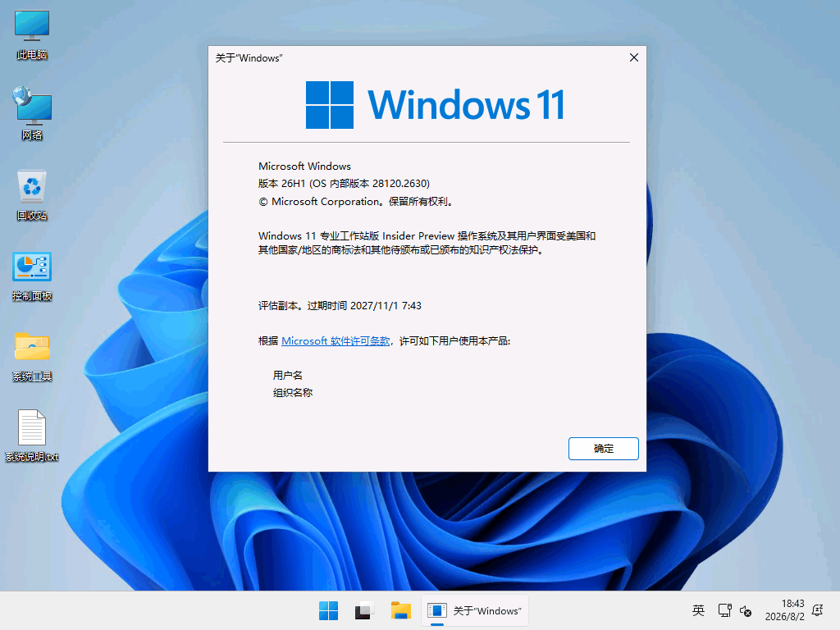Select the 控制面板 desktop icon
This screenshot has height=630, width=840.
point(32,276)
